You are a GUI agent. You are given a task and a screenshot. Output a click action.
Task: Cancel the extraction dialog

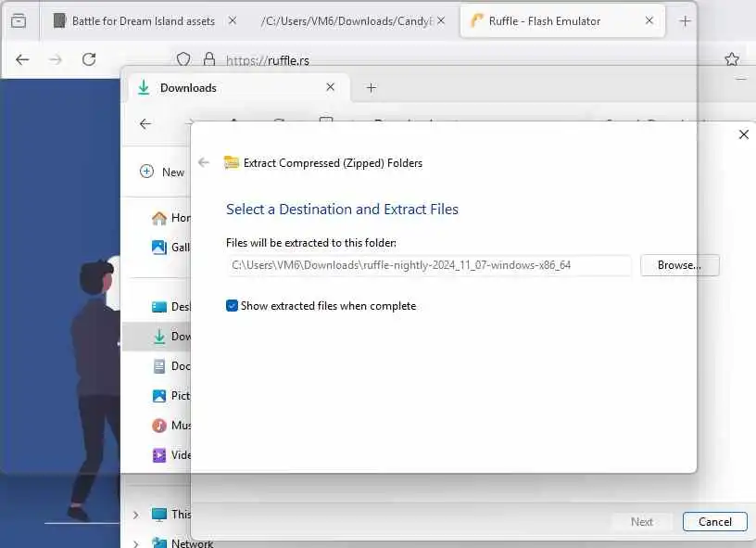714,522
